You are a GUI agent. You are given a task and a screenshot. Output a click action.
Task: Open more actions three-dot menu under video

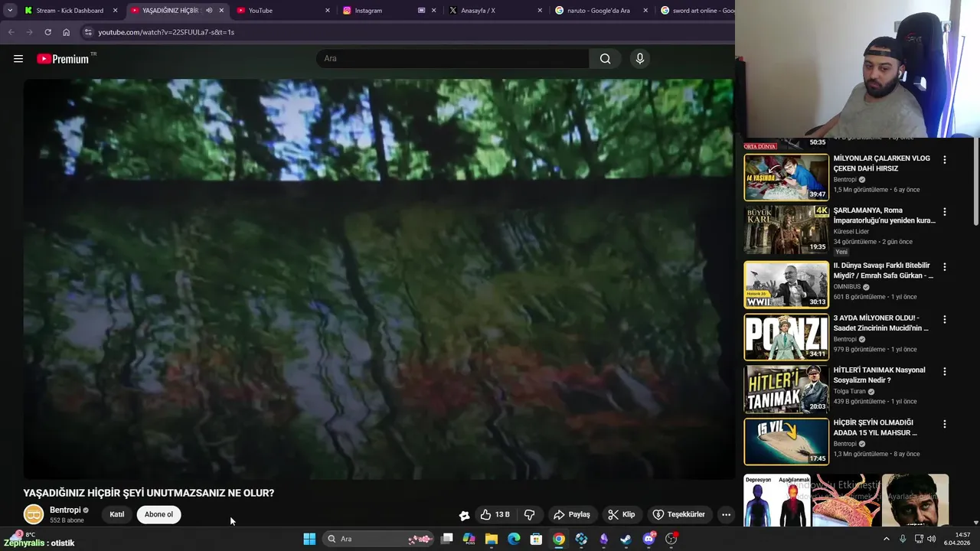726,514
